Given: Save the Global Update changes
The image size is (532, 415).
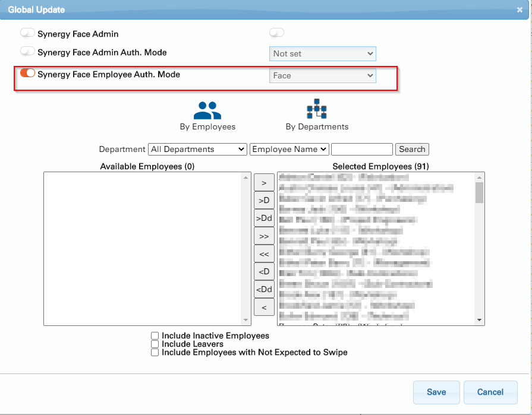Looking at the screenshot, I should [436, 392].
